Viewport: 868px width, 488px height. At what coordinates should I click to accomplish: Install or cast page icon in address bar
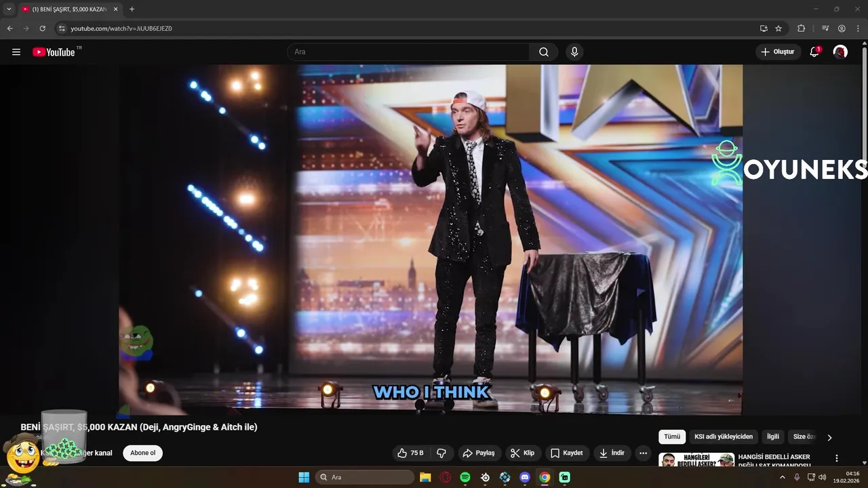764,28
